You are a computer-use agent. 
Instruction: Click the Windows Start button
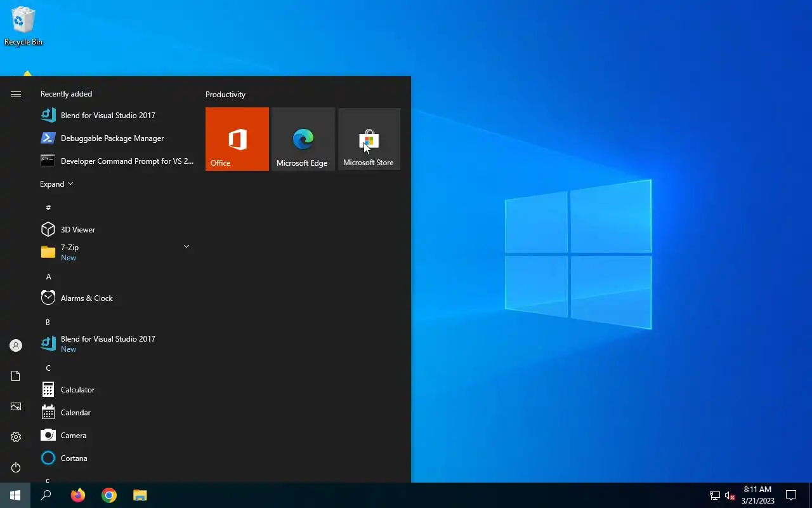click(15, 495)
